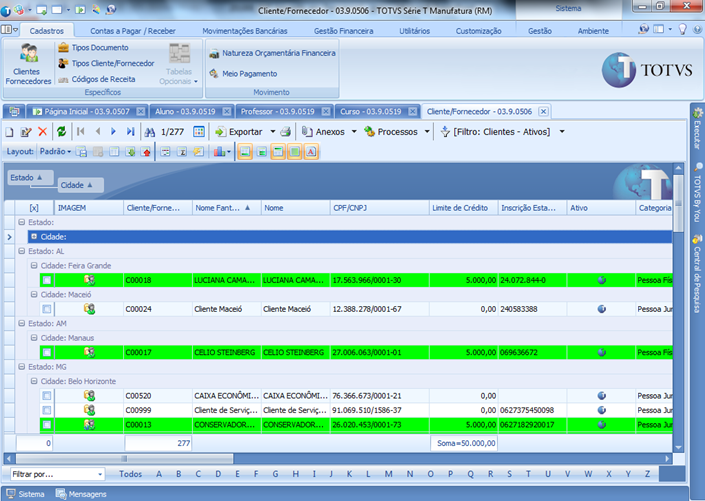
Task: Click the Processos button
Action: coord(391,132)
